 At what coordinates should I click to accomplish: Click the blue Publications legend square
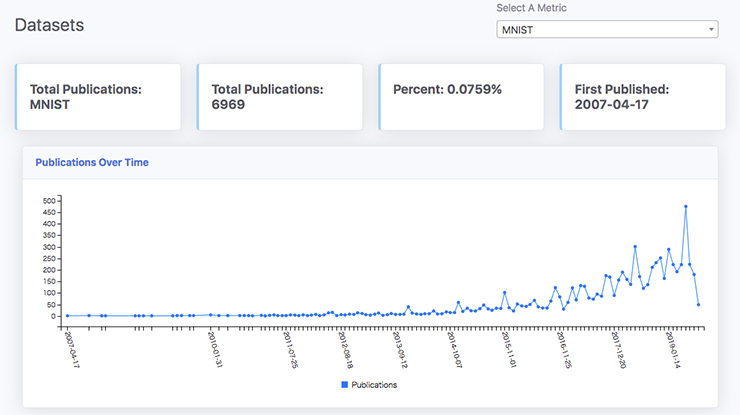point(345,384)
